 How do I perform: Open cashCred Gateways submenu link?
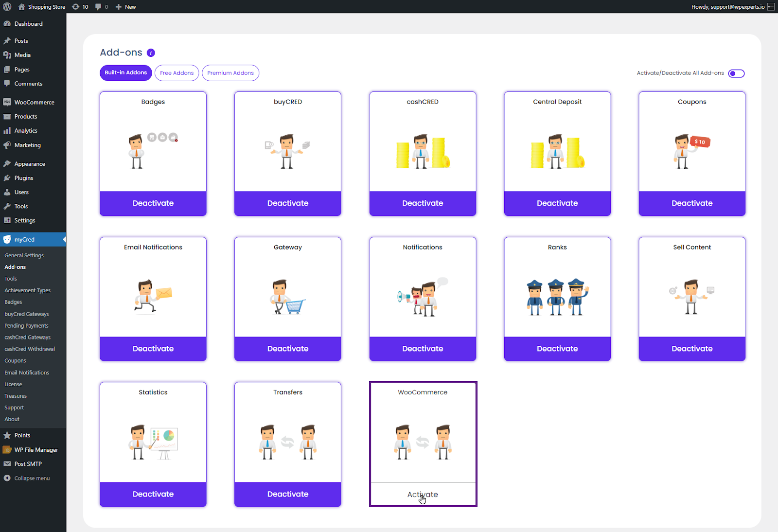coord(28,337)
